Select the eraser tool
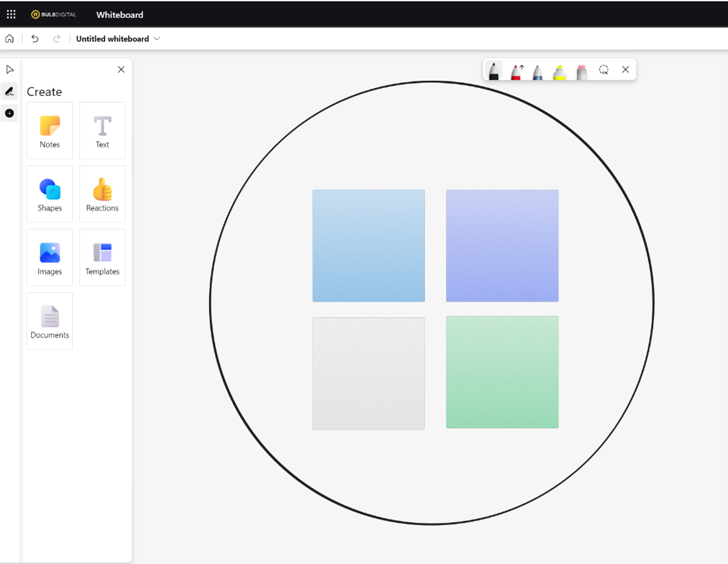 point(582,71)
